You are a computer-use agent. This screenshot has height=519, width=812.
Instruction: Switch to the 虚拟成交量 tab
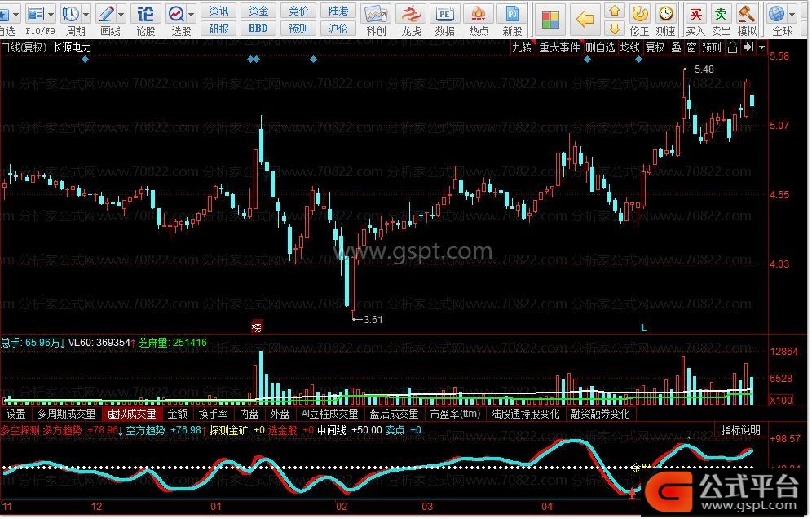click(131, 414)
